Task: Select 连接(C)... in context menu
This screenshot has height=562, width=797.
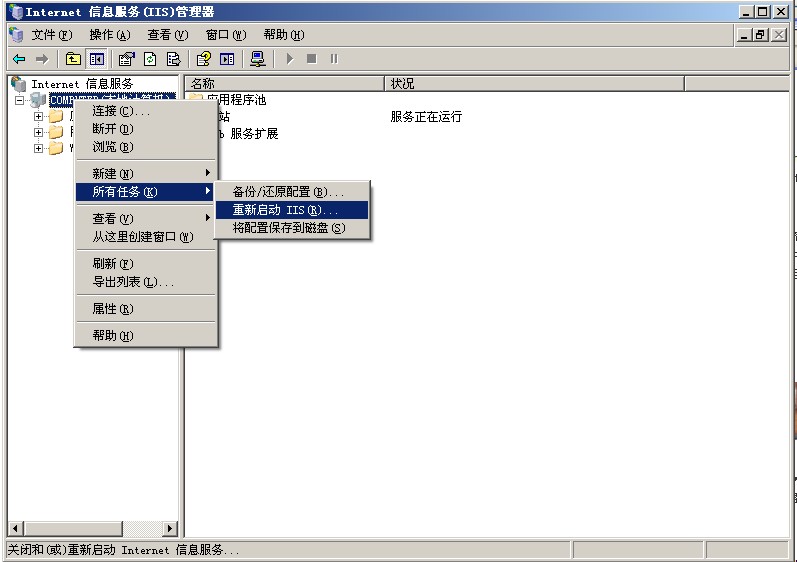Action: point(145,111)
